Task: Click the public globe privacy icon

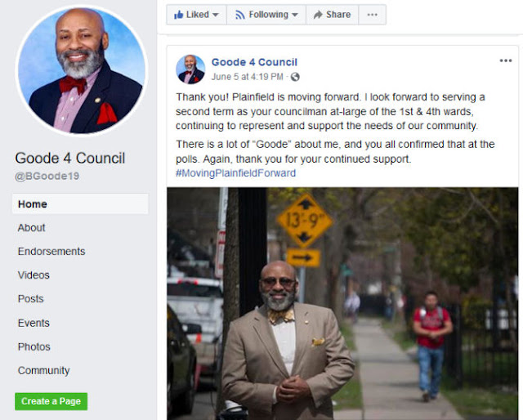Action: (x=295, y=77)
